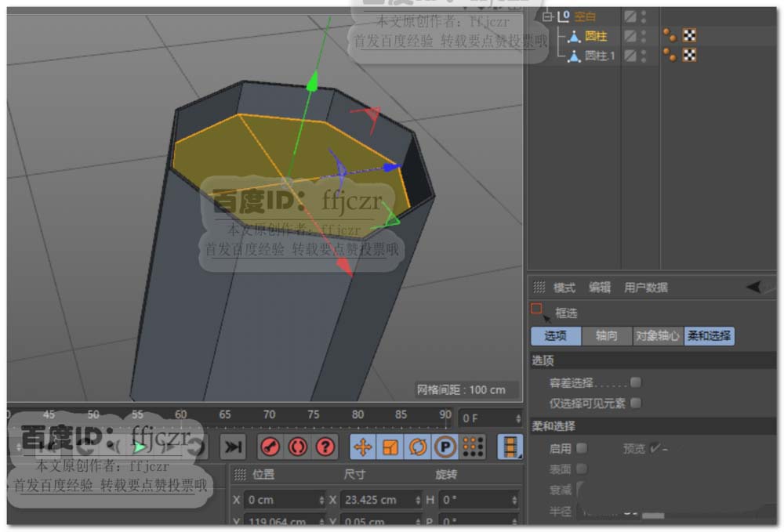
Task: Click the 选项 section header
Action: point(652,360)
